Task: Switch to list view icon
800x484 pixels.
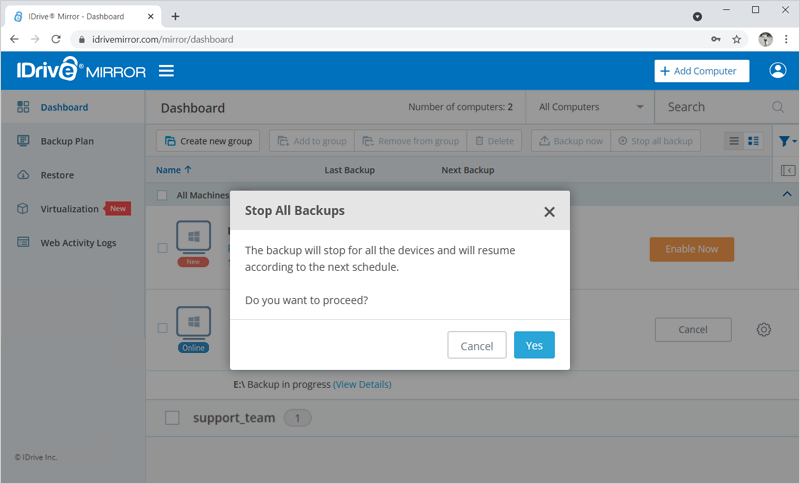Action: coord(734,141)
